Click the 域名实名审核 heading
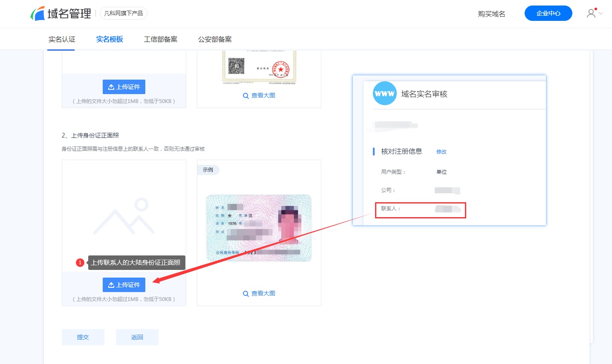Image resolution: width=612 pixels, height=364 pixels. tap(424, 94)
